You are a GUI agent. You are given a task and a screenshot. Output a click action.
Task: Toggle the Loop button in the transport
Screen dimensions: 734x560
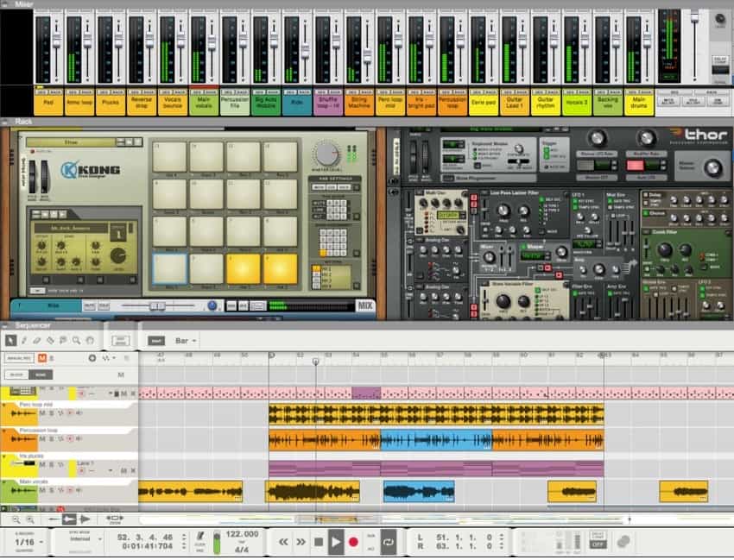click(x=389, y=542)
